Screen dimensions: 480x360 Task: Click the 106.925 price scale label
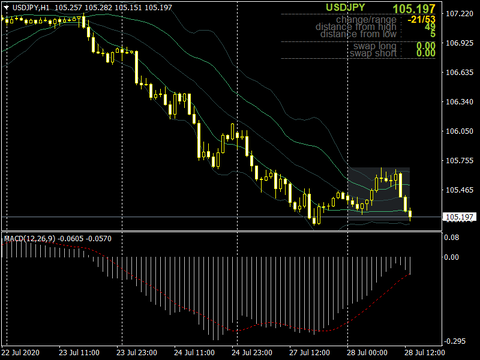point(459,43)
